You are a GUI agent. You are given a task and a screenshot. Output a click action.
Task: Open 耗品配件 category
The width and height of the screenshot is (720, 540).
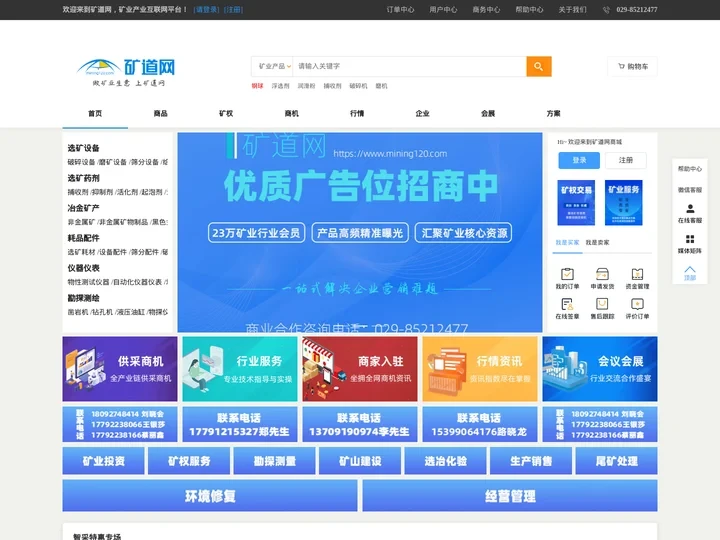pos(83,238)
